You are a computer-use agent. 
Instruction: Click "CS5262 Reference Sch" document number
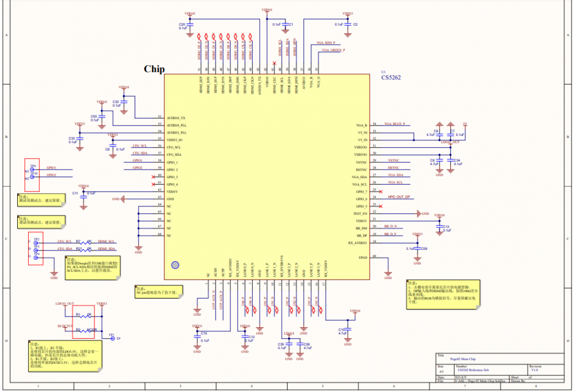[473, 370]
